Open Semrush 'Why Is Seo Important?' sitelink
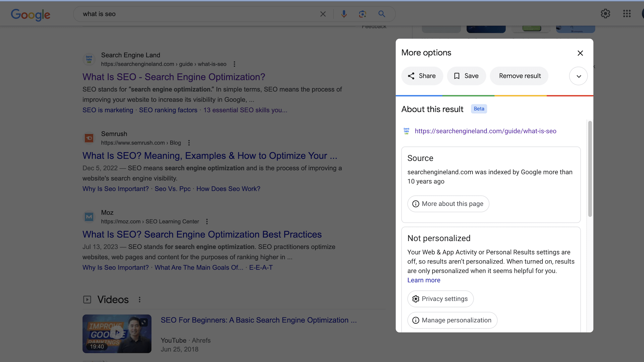 tap(115, 189)
